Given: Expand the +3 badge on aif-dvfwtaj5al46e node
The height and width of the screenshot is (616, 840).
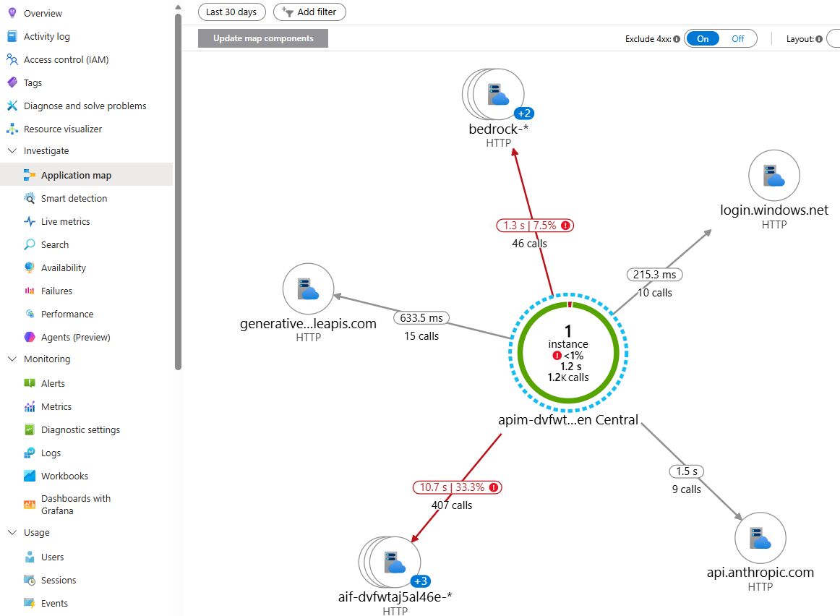Looking at the screenshot, I should pyautogui.click(x=421, y=581).
